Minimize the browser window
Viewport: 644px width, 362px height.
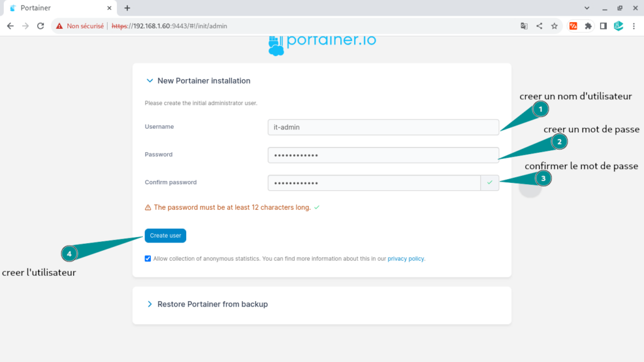(x=604, y=8)
